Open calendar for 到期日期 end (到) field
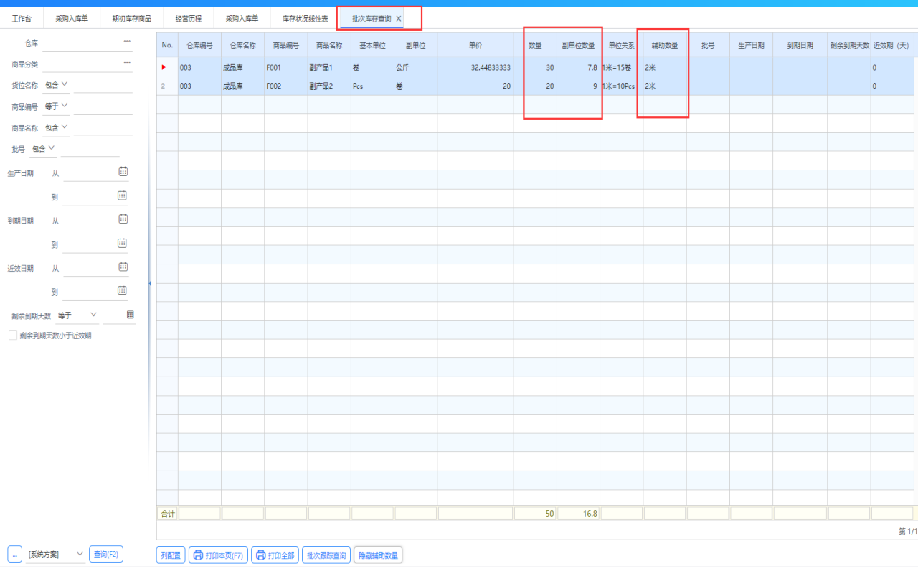Screen dimensions: 918x567 click(x=123, y=243)
